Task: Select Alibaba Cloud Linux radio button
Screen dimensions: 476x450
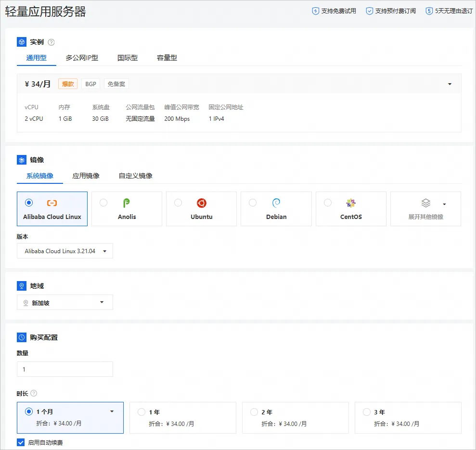Action: (29, 203)
